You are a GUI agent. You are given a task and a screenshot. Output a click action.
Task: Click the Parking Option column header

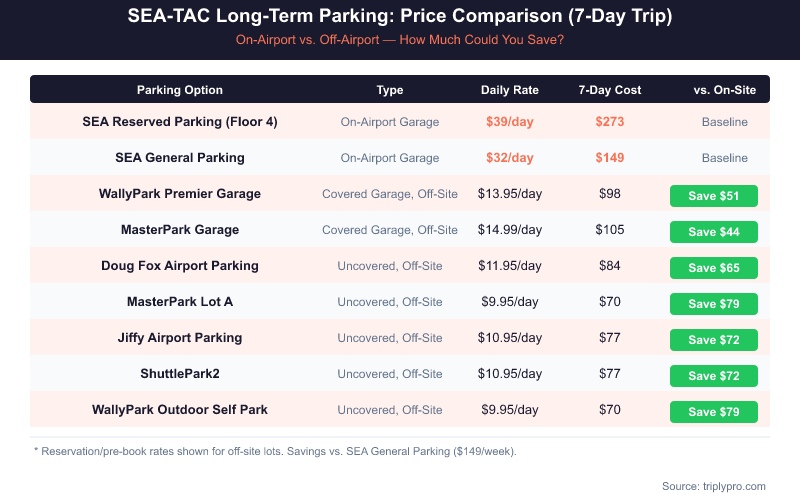180,90
